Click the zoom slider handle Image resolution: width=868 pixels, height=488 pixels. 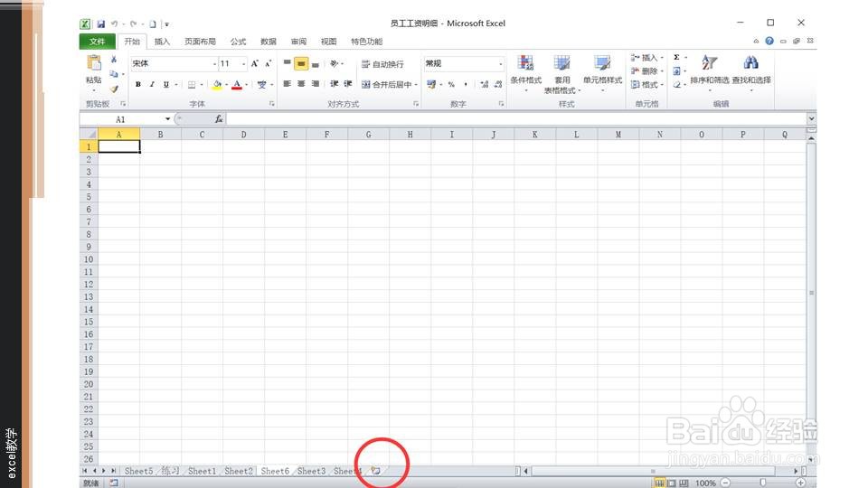coord(763,483)
